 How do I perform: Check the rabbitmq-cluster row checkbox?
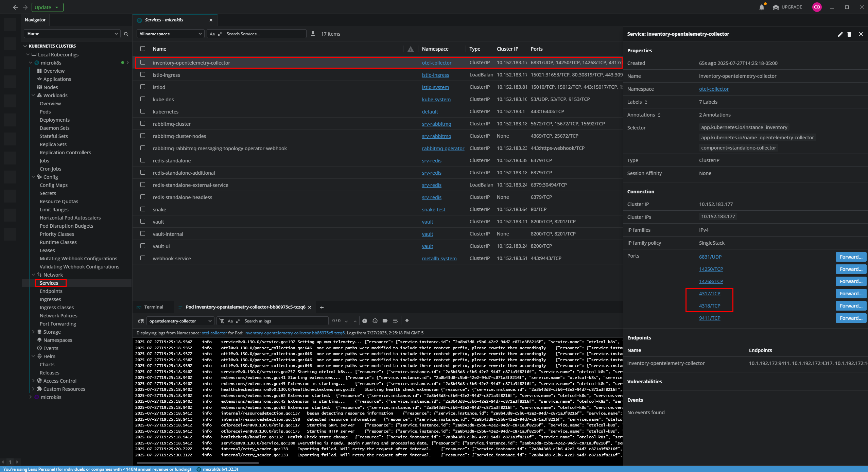tap(143, 123)
